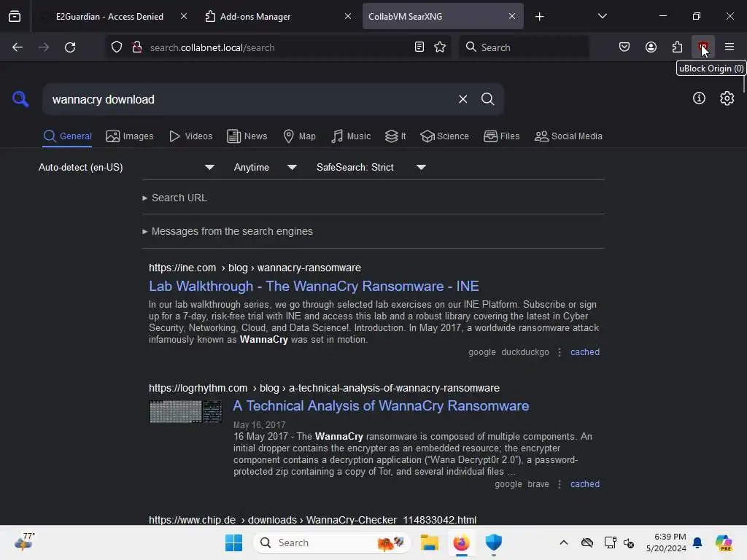Viewport: 747px width, 560px height.
Task: Select the Files search category
Action: pyautogui.click(x=501, y=136)
